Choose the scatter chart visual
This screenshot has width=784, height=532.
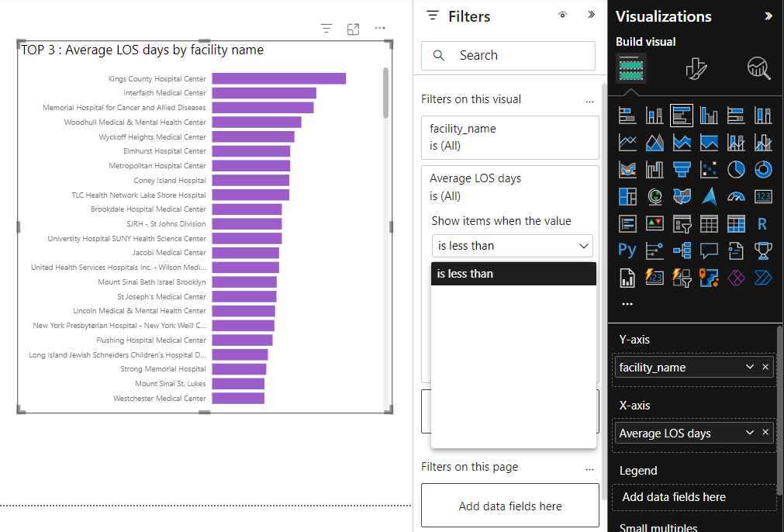click(709, 170)
